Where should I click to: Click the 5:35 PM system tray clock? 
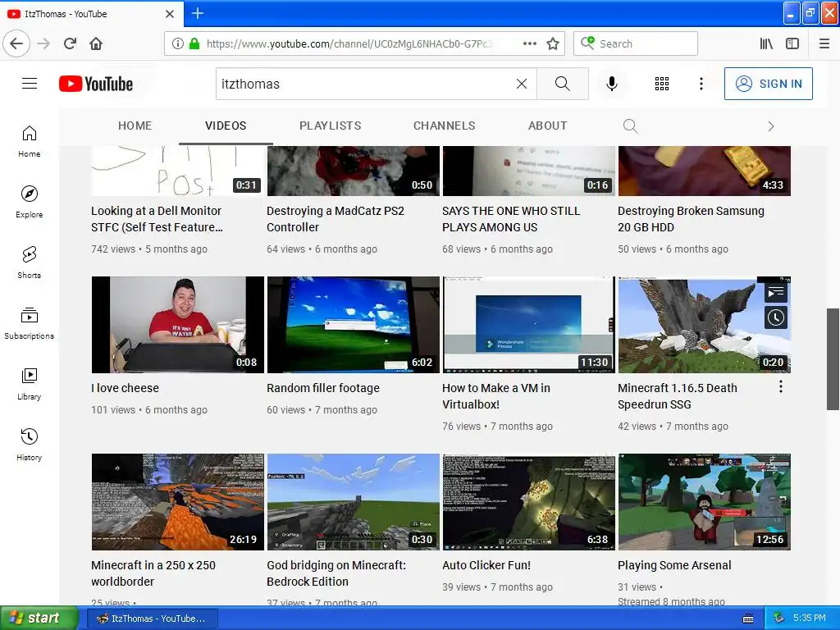click(x=810, y=618)
